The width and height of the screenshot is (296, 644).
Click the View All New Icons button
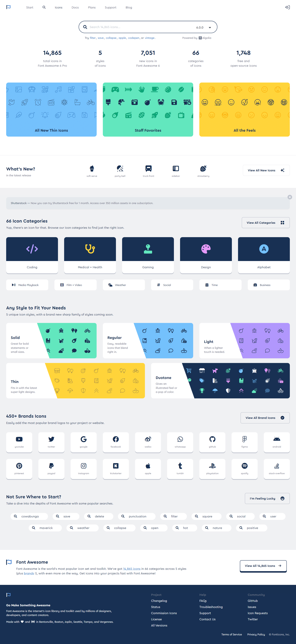click(266, 170)
